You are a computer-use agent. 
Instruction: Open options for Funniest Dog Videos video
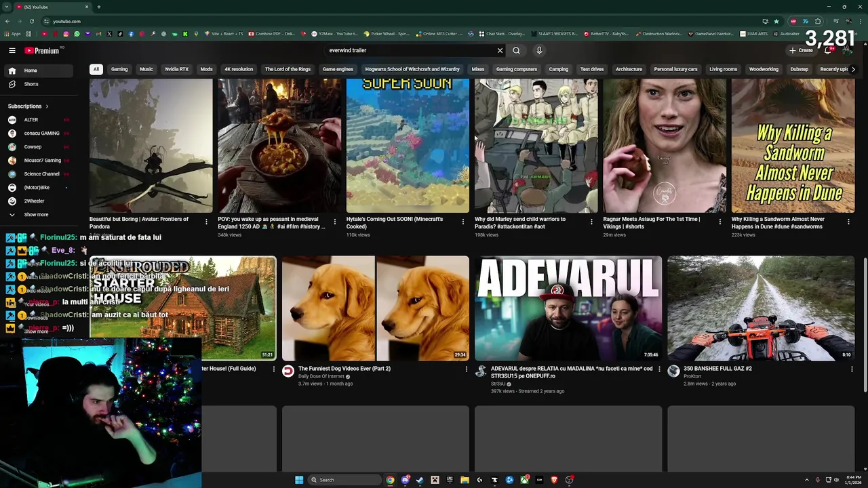(466, 369)
